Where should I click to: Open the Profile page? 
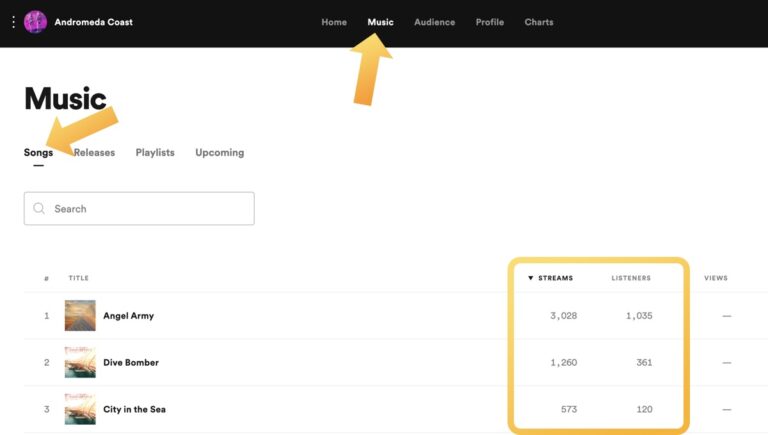click(x=490, y=22)
